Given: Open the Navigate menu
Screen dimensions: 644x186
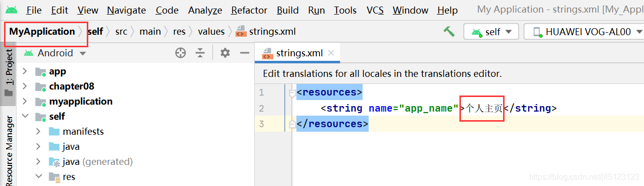Looking at the screenshot, I should point(126,10).
